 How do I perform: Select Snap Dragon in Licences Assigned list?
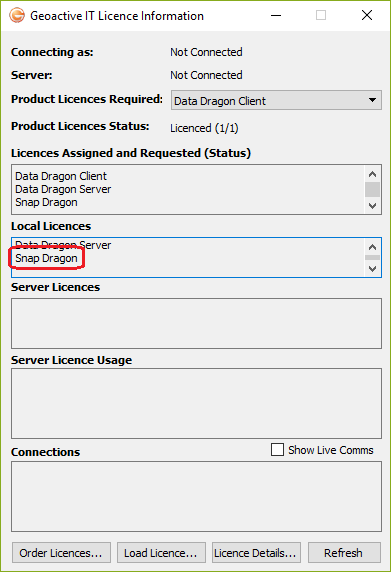pyautogui.click(x=46, y=202)
